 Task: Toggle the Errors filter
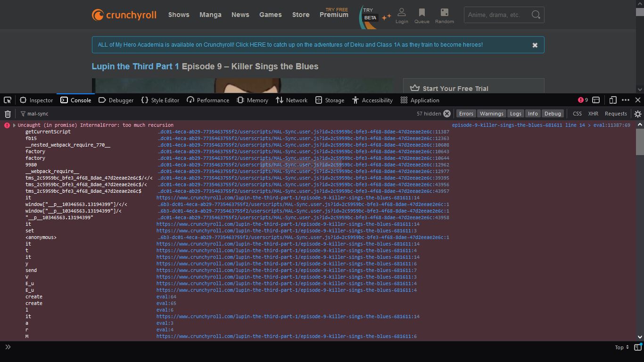[466, 114]
